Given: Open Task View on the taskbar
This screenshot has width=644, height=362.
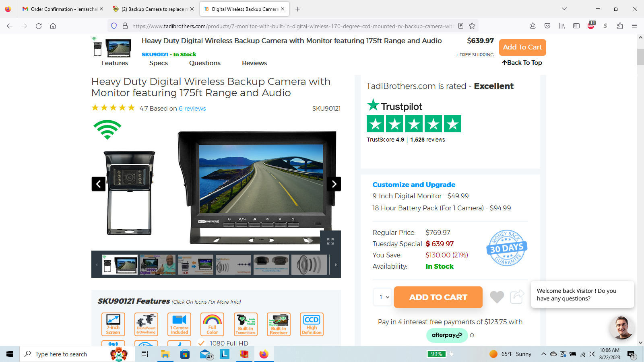Looking at the screenshot, I should (145, 354).
